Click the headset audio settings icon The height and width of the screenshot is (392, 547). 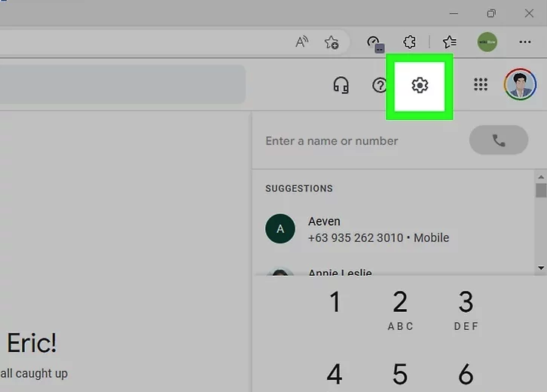[341, 85]
